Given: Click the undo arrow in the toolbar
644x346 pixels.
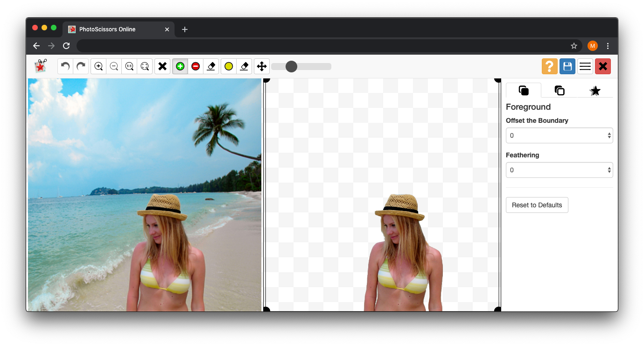Looking at the screenshot, I should [x=65, y=66].
